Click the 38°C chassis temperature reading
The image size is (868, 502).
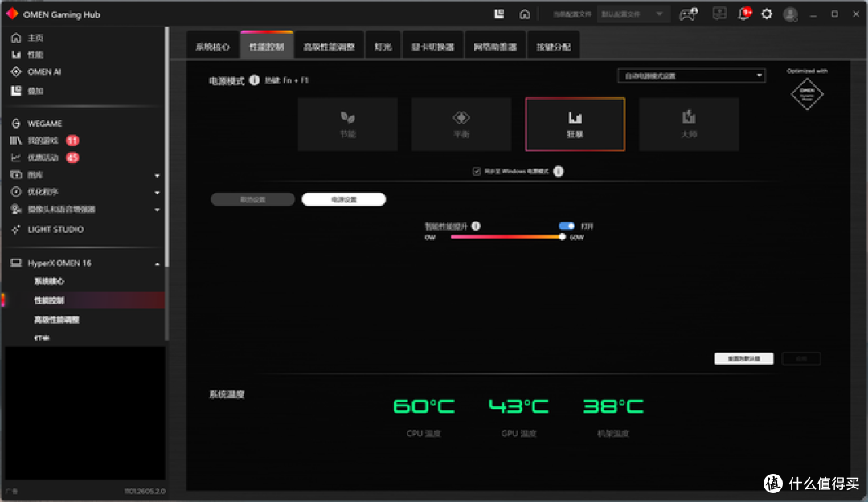(613, 406)
